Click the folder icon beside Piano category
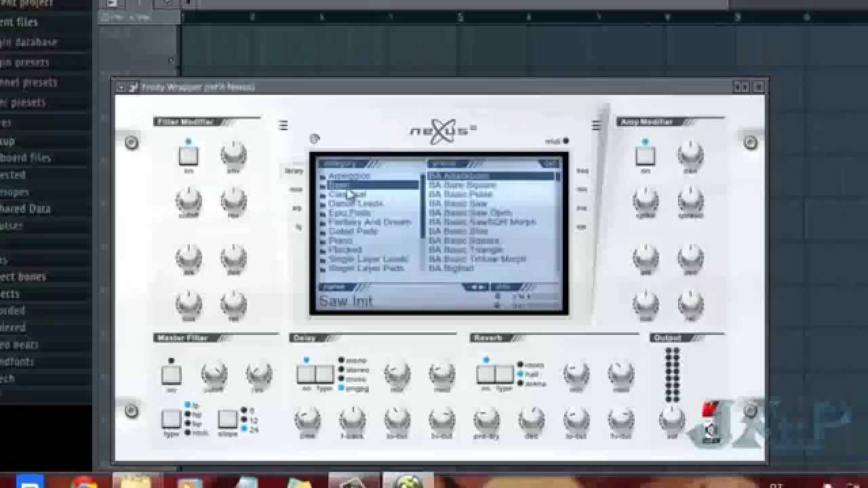This screenshot has height=488, width=868. [323, 241]
